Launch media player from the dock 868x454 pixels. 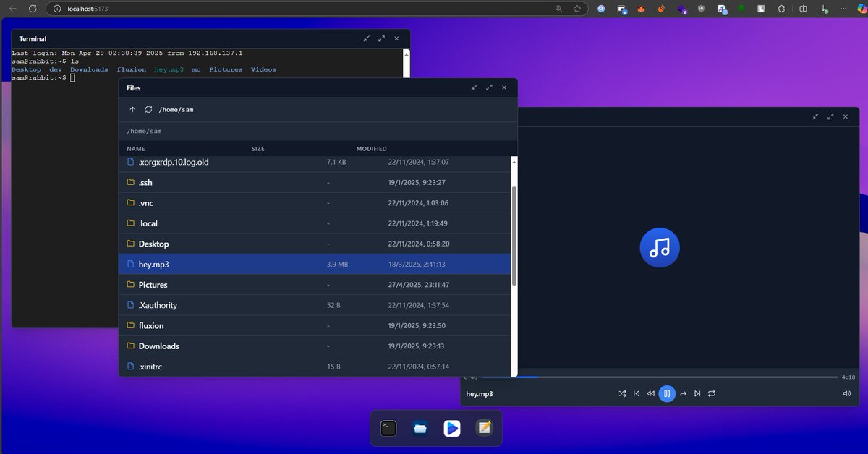(452, 428)
